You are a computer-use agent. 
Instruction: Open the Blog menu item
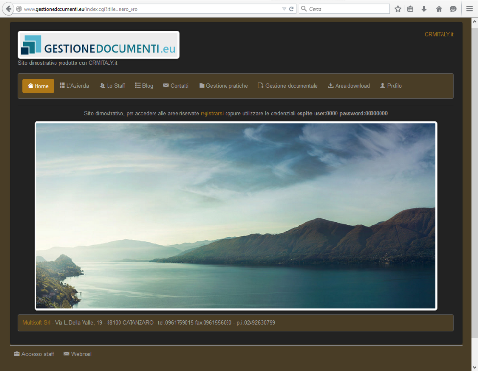point(144,86)
